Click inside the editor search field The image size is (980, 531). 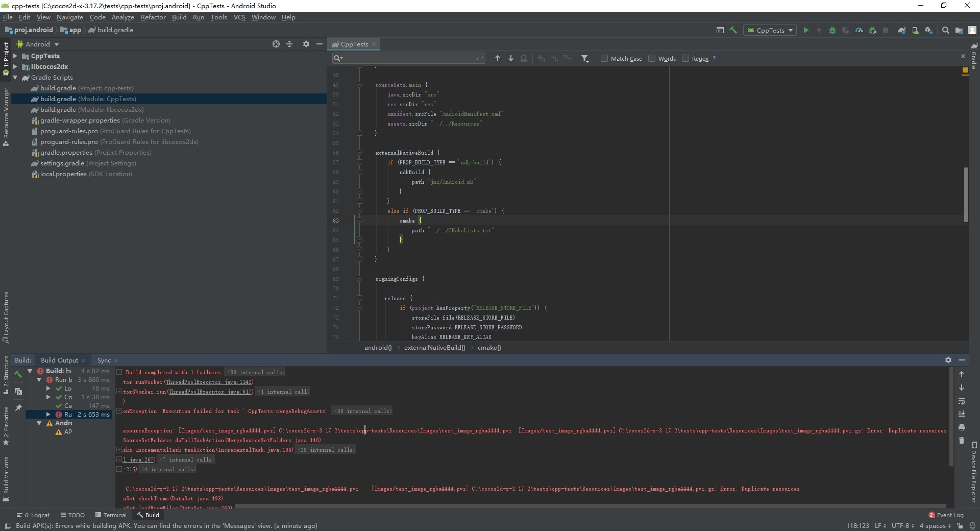coord(408,59)
